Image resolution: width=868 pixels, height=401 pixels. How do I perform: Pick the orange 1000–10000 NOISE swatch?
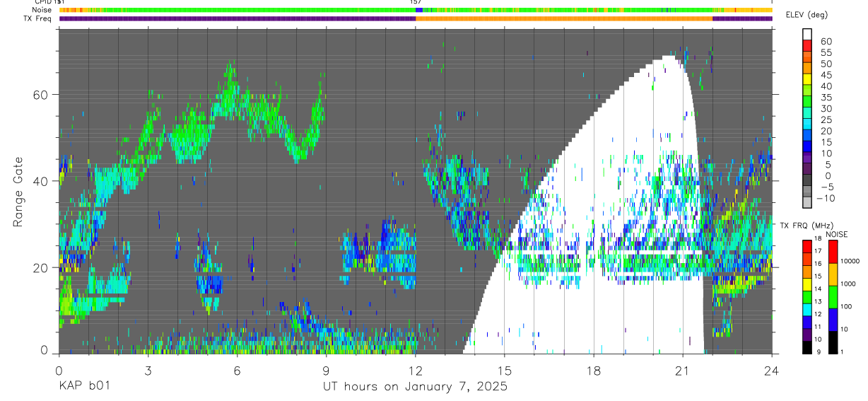pos(833,274)
